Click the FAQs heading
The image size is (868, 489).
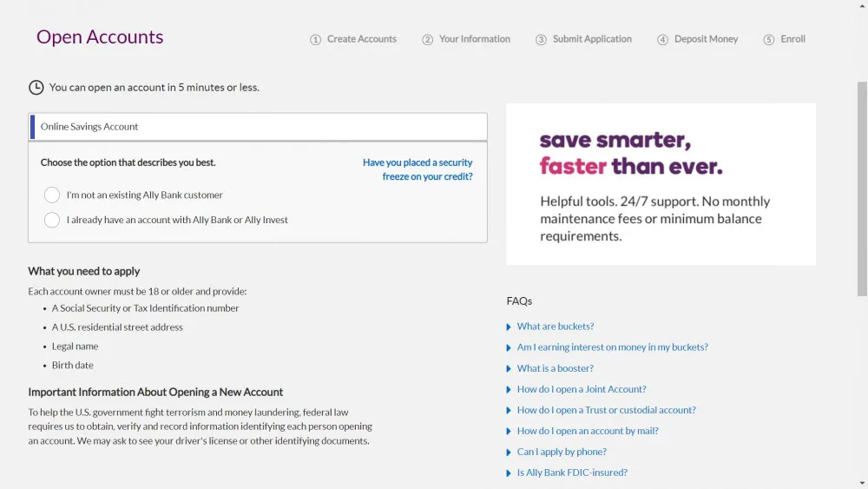coord(519,301)
